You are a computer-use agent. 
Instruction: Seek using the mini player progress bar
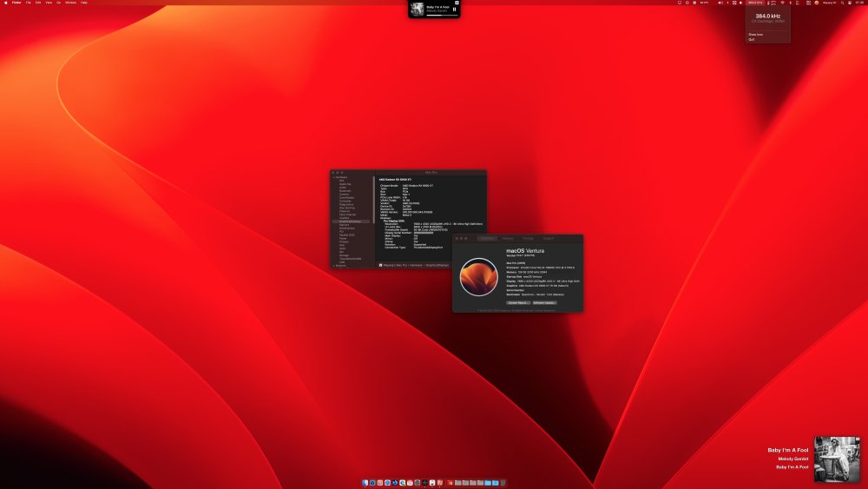click(441, 15)
